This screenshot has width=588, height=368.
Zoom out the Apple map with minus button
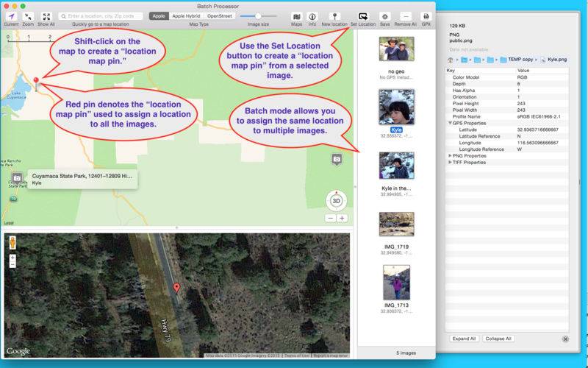pos(330,218)
